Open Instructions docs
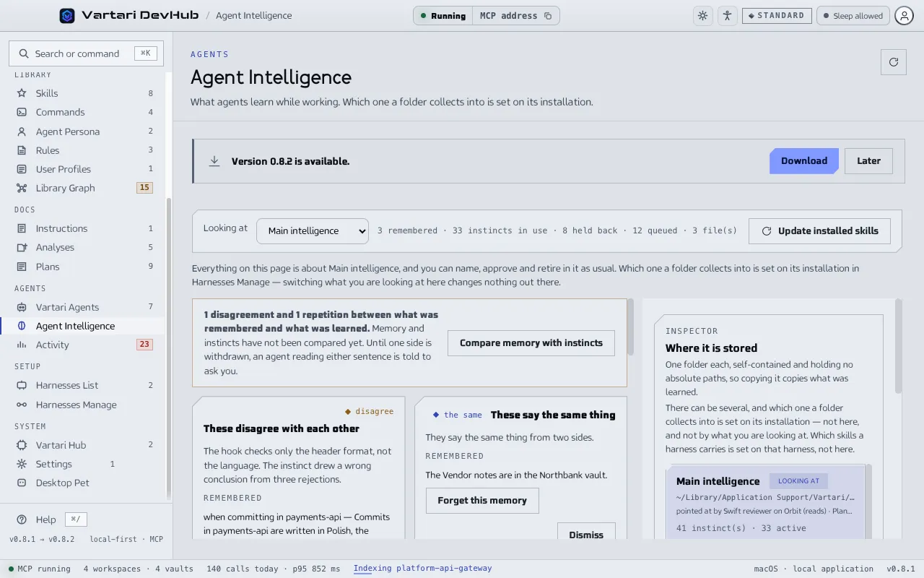 pyautogui.click(x=84, y=228)
